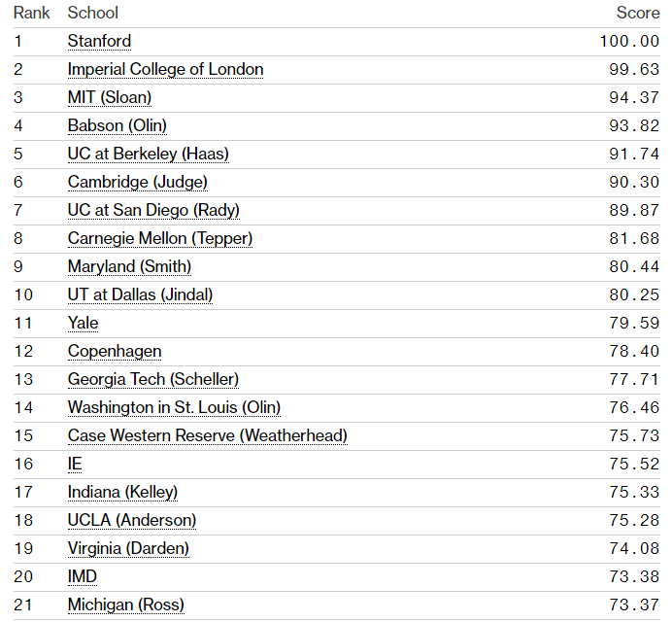
Task: Select the Babson (Olin) link
Action: [x=117, y=126]
